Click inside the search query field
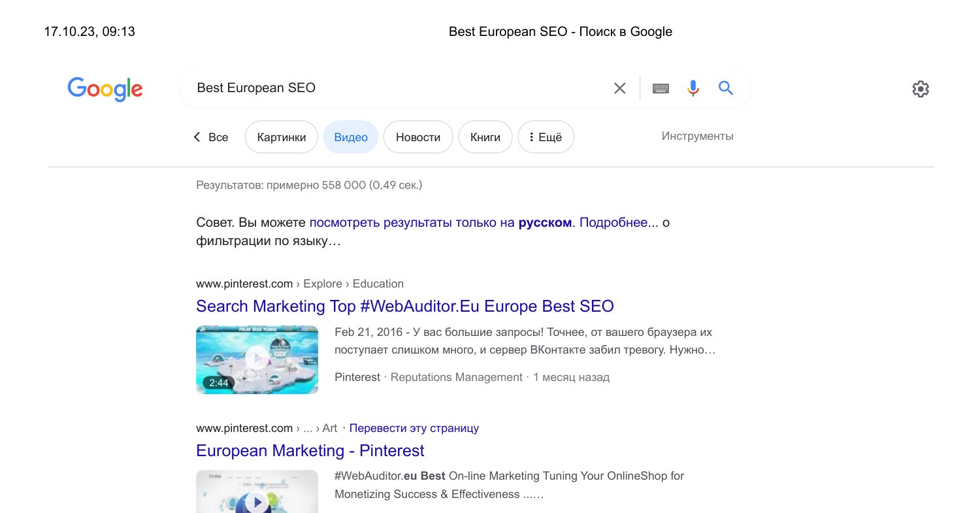 click(392, 88)
